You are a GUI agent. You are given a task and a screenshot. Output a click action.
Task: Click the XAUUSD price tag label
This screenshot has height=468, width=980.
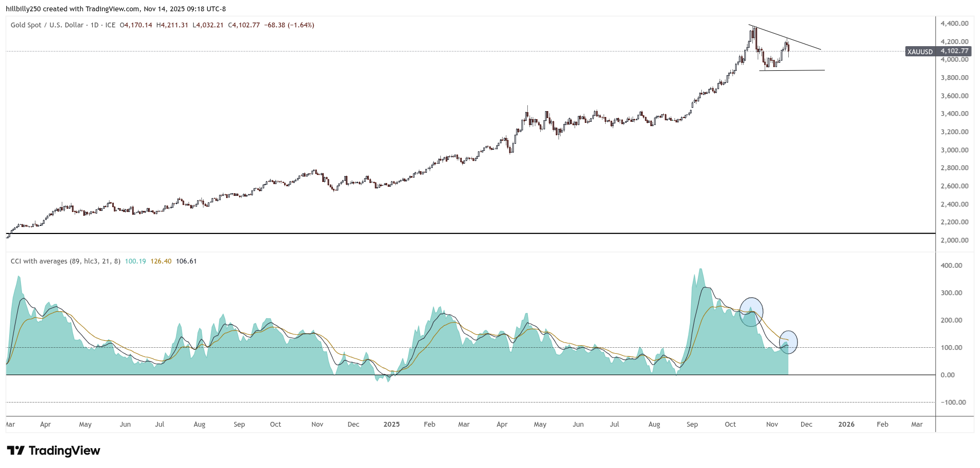[x=920, y=52]
